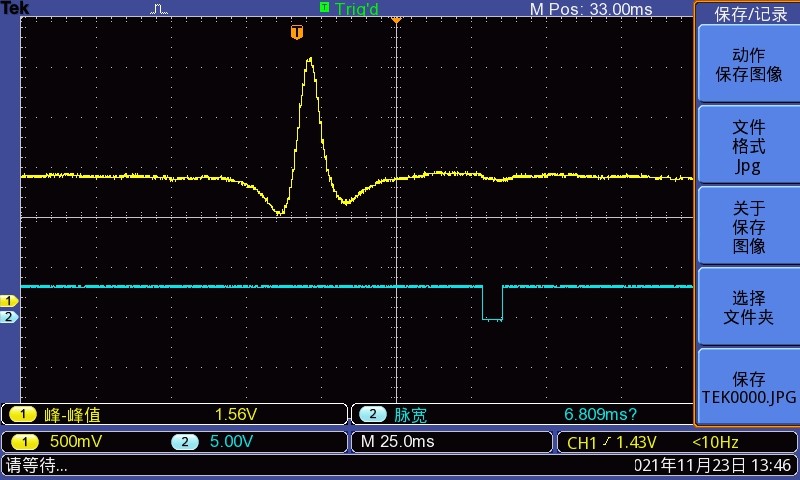Screen dimensions: 800x480
Task: Click the 6.809ms? pulse width value
Action: (x=601, y=414)
